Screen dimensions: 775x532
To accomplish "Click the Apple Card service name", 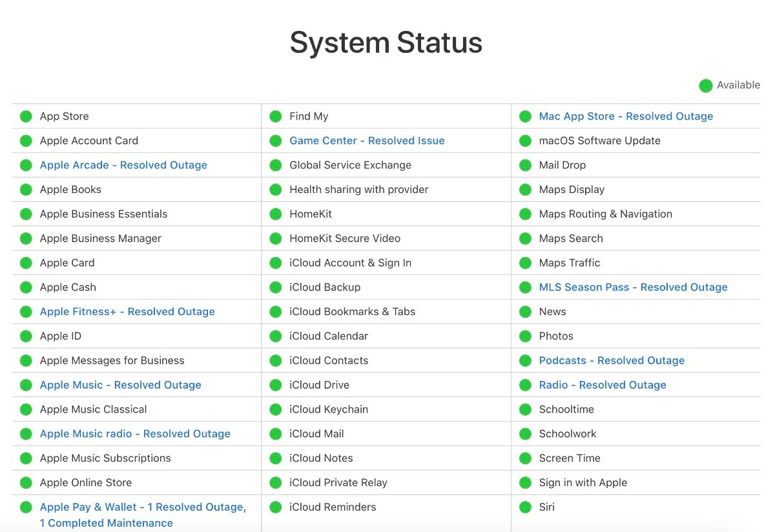I will coord(67,263).
